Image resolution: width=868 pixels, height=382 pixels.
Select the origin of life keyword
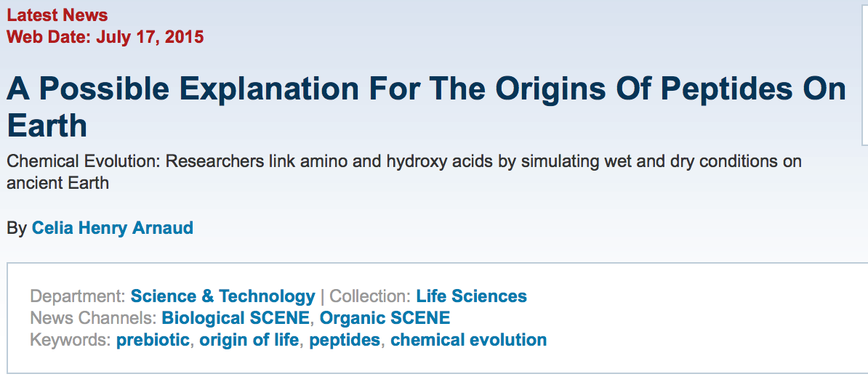249,339
